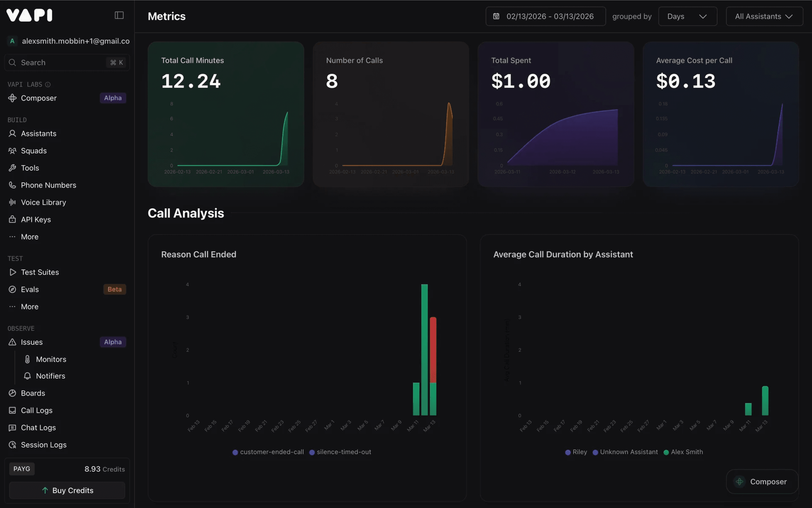
Task: Open the Squads section icon
Action: [12, 151]
